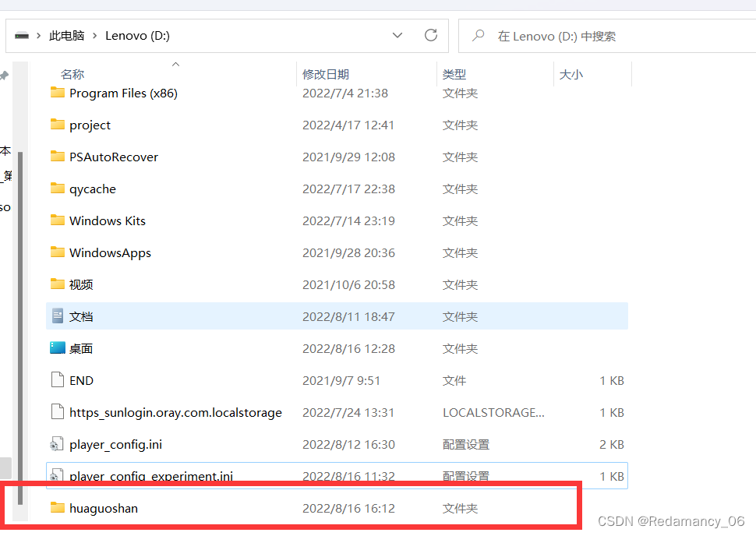Click the date 2022/8/11 18:47
The height and width of the screenshot is (536, 756).
point(348,316)
